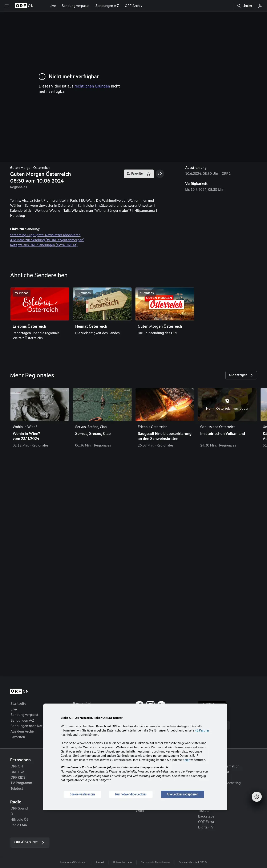
Task: Open the user profile icon
Action: coord(260,6)
